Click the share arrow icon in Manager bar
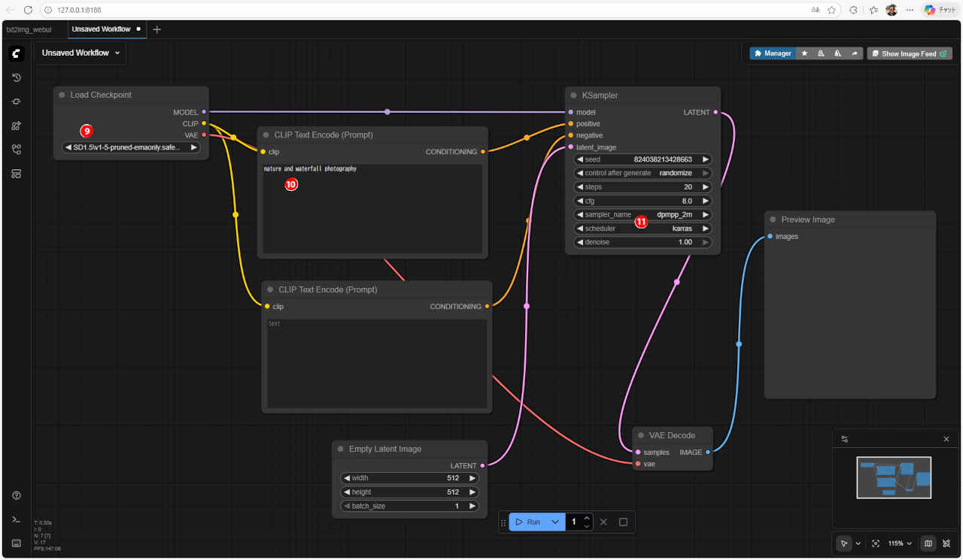The image size is (963, 560). click(855, 53)
